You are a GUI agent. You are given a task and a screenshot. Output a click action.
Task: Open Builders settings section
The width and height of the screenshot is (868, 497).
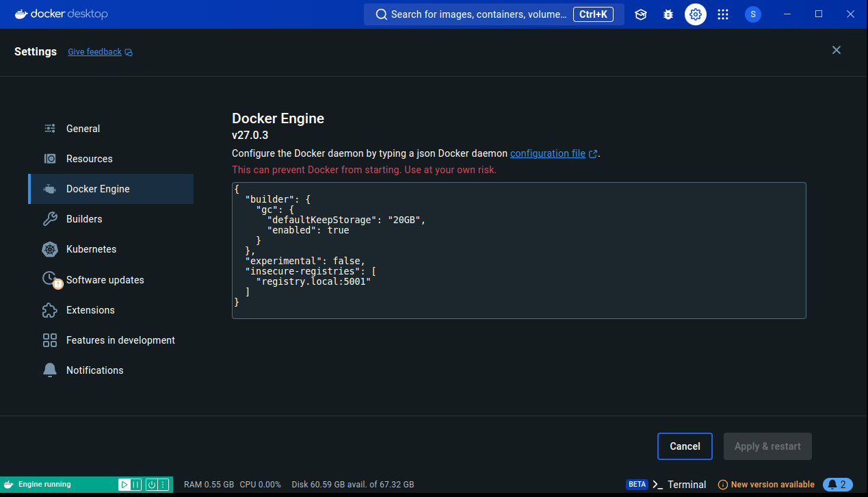111,219
